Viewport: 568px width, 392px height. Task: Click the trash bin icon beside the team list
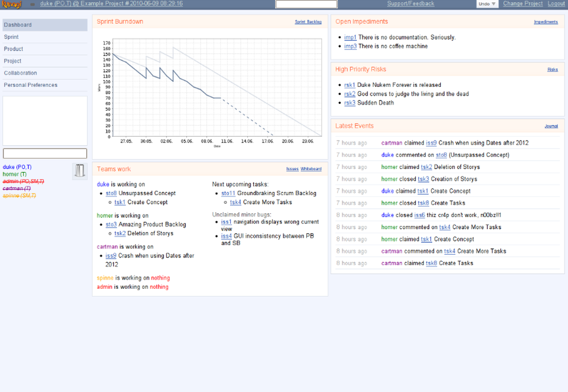pyautogui.click(x=79, y=171)
